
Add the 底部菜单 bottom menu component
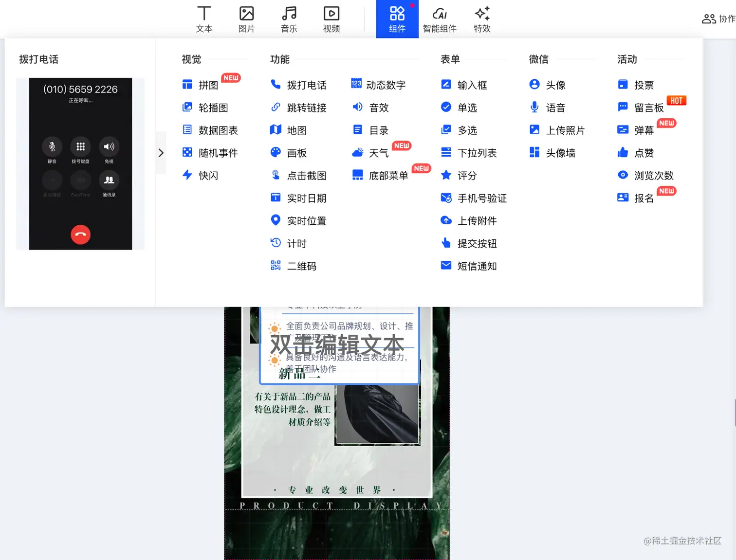click(380, 175)
